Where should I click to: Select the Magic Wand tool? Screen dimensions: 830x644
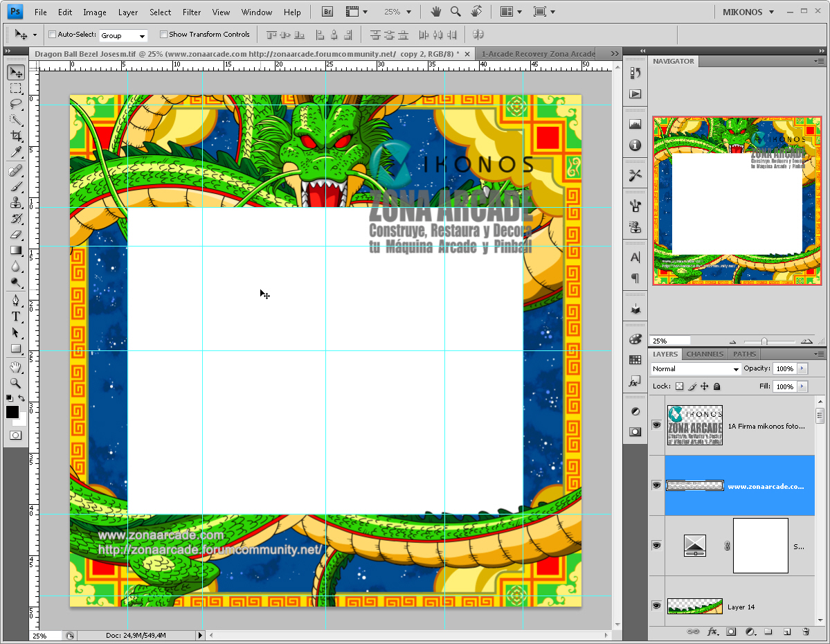point(16,120)
